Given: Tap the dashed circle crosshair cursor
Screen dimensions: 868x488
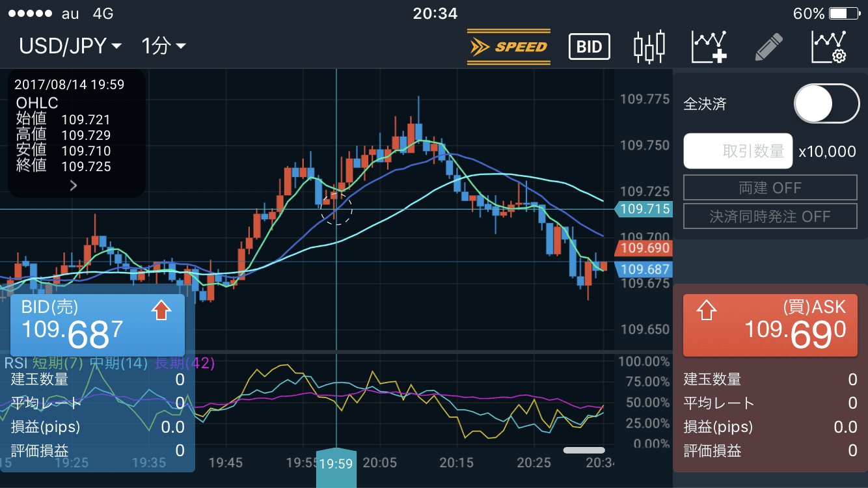Looking at the screenshot, I should 336,208.
